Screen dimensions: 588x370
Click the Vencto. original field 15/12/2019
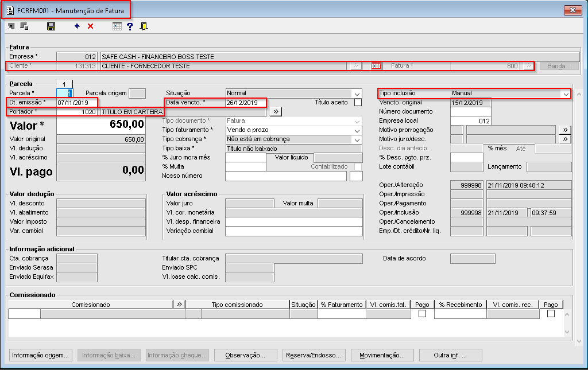coord(471,103)
